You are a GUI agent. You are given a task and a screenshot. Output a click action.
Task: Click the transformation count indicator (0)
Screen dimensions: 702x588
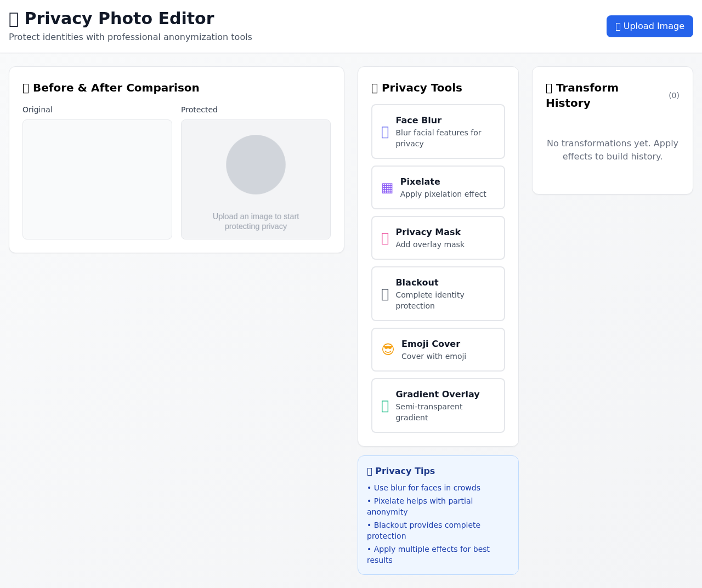pos(673,95)
